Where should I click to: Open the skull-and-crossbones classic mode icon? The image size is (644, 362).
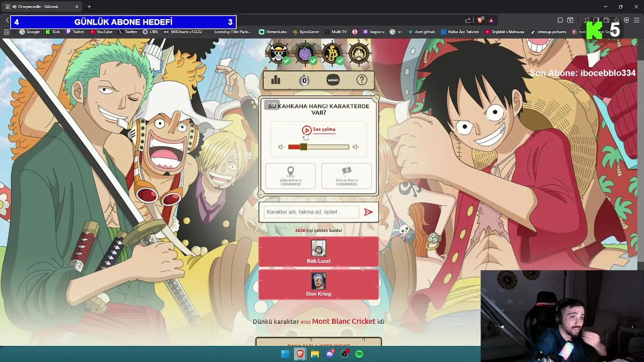[278, 53]
